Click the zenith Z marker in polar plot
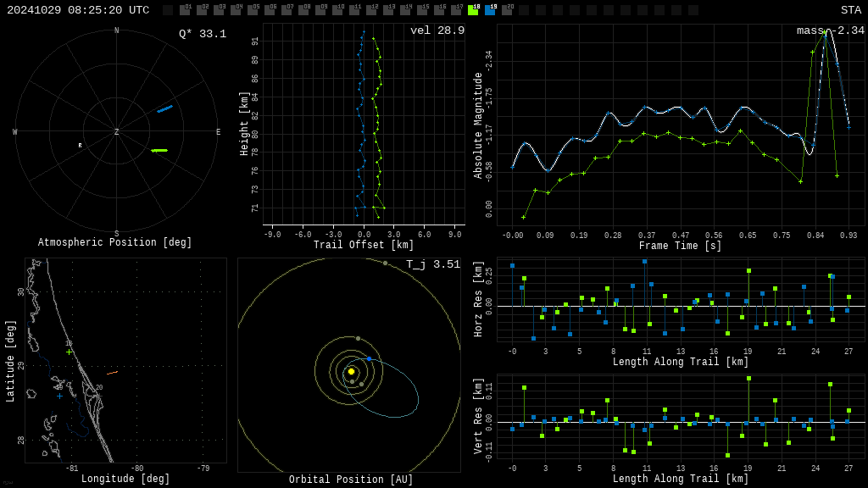The width and height of the screenshot is (868, 488). (x=117, y=132)
